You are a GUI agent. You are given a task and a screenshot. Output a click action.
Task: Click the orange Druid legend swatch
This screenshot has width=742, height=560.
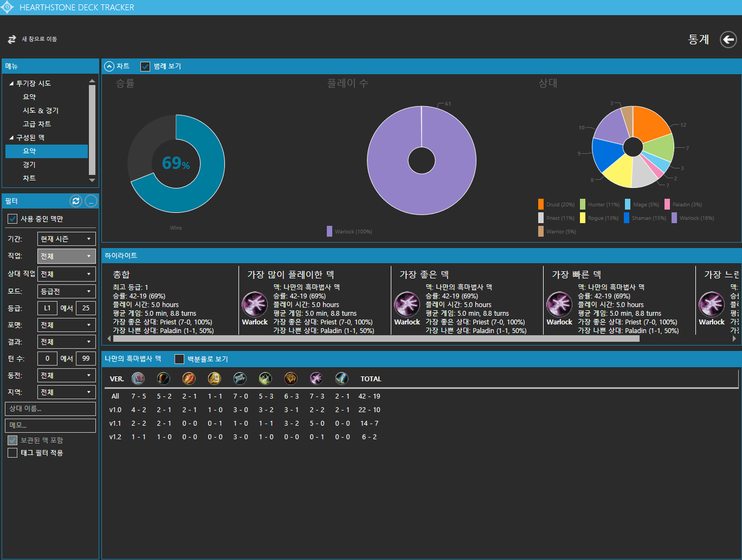pos(541,204)
